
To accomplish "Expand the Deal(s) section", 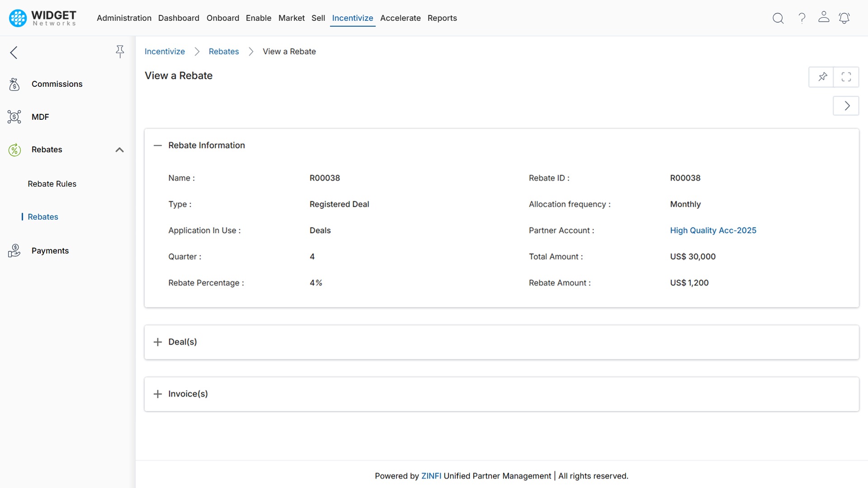I will tap(157, 342).
